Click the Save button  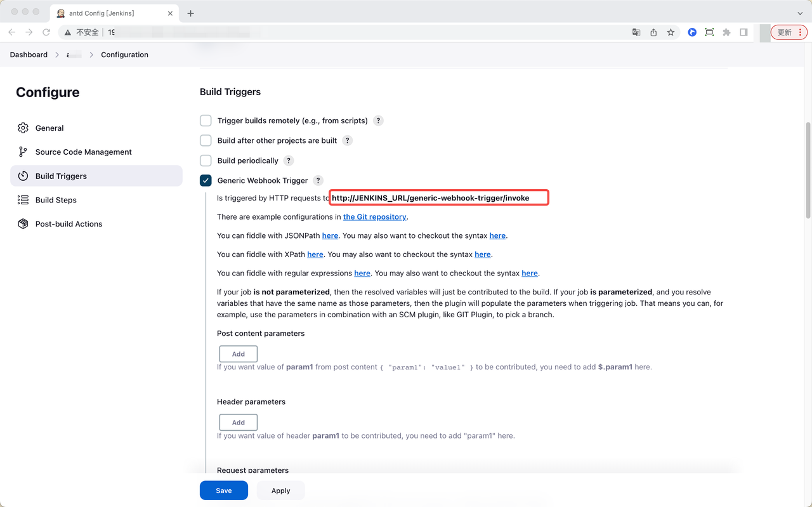tap(223, 491)
